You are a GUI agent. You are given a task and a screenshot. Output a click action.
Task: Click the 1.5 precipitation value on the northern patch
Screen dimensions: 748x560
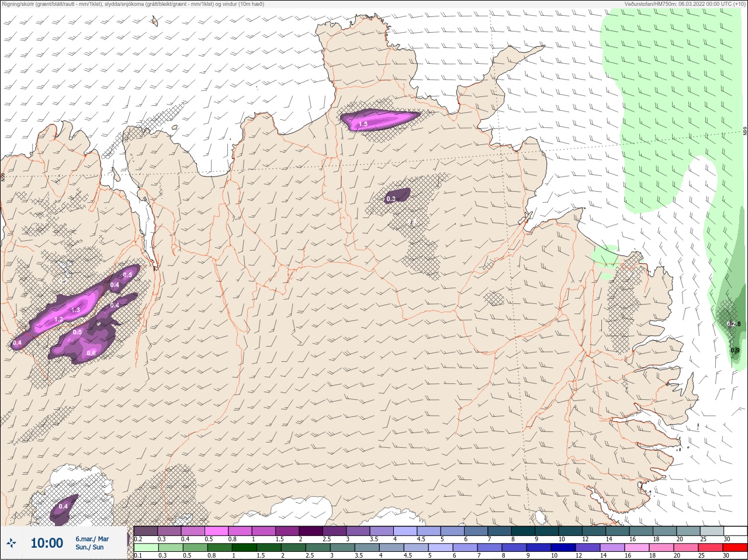(x=363, y=124)
